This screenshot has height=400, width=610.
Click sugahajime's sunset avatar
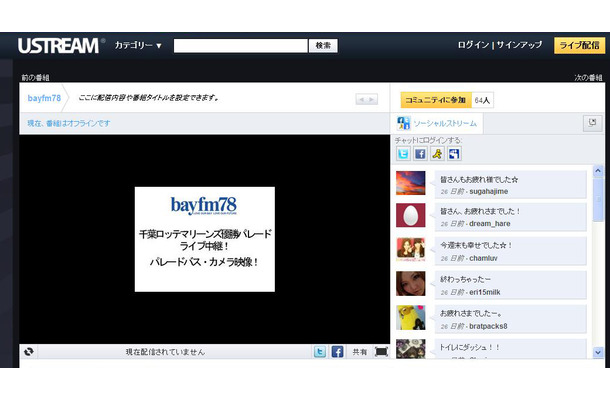[x=410, y=183]
